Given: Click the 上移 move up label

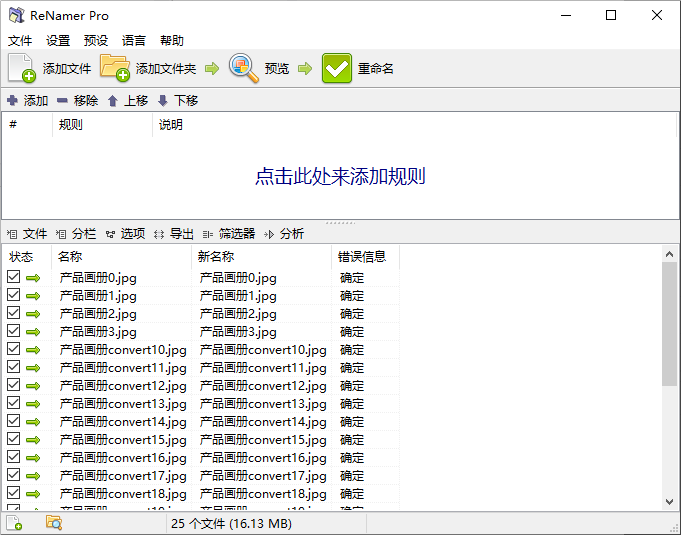Looking at the screenshot, I should [x=136, y=101].
